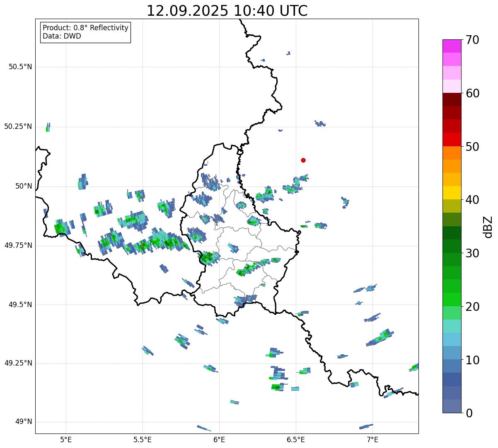Click the 30 value on colorbar

click(473, 253)
